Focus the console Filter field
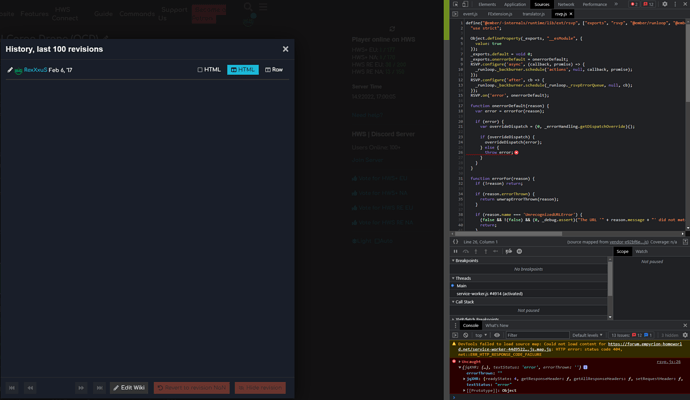The height and width of the screenshot is (400, 690). point(537,335)
